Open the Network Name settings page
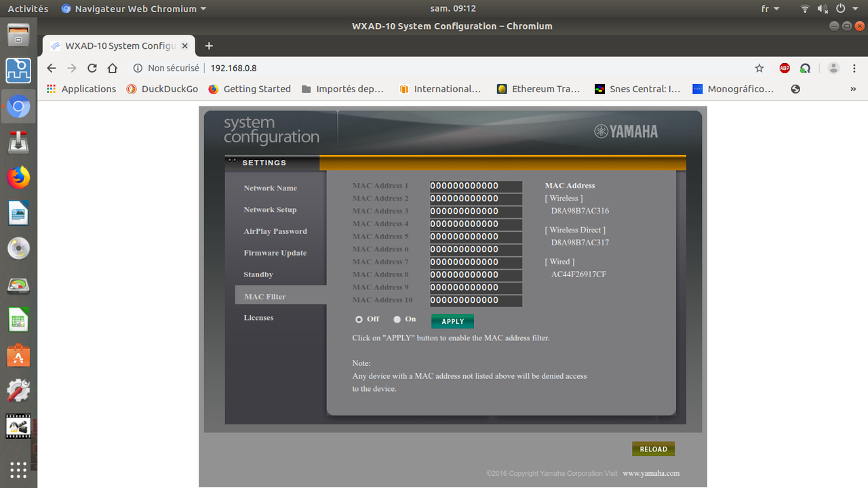The image size is (868, 488). (x=271, y=188)
